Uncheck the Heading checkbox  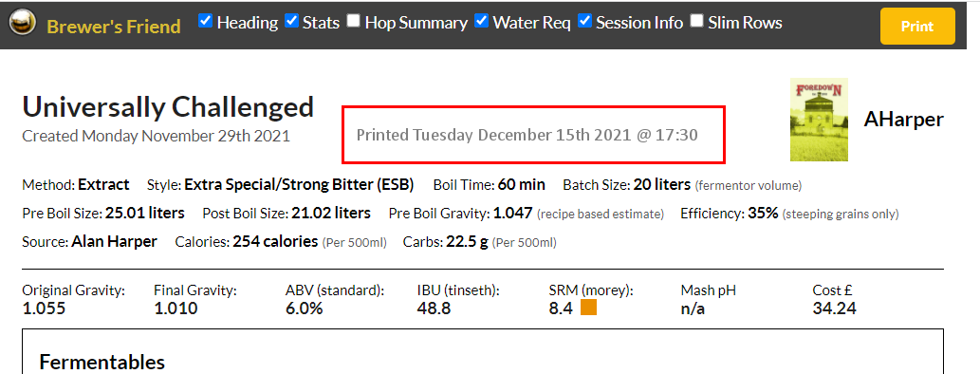[x=205, y=21]
